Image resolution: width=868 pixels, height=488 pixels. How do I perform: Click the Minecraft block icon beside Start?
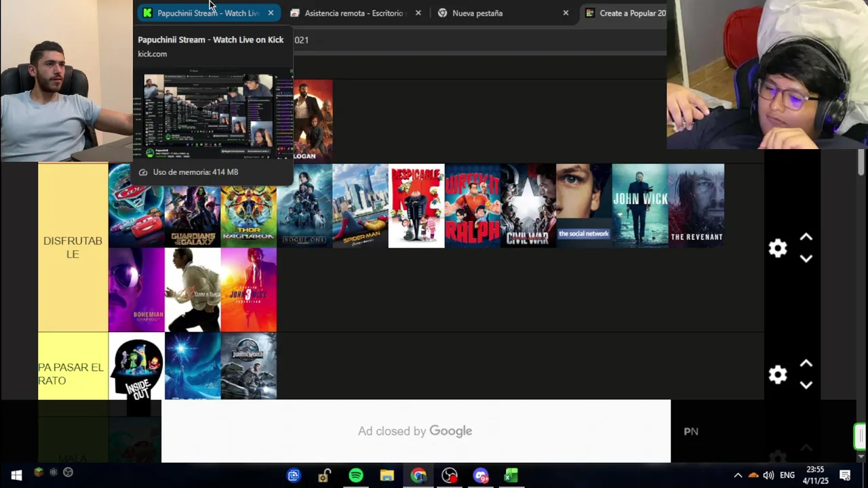tap(39, 472)
